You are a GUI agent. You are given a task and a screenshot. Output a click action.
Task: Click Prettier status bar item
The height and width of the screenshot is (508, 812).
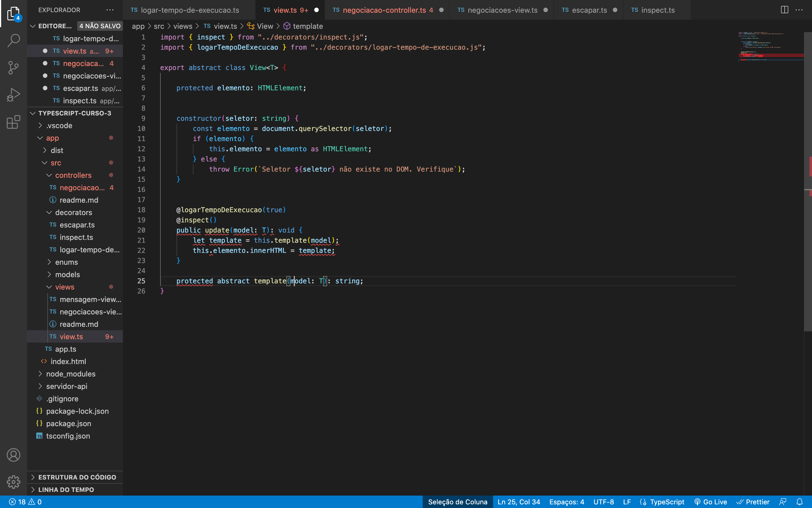pyautogui.click(x=753, y=502)
